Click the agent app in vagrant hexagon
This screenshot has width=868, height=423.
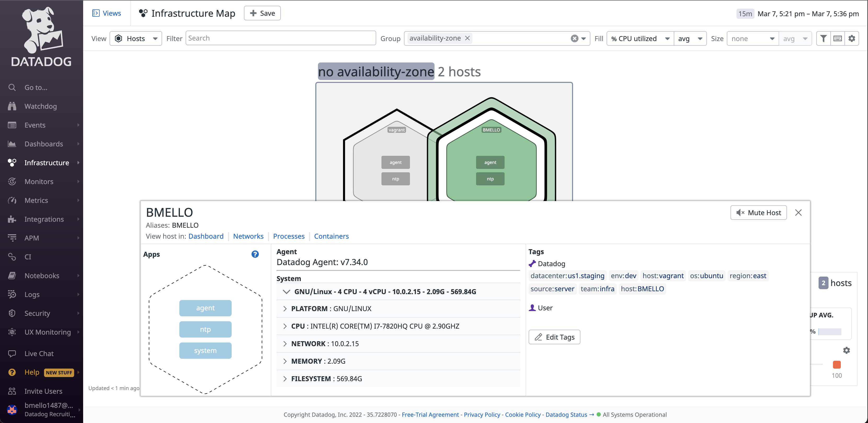coord(396,162)
